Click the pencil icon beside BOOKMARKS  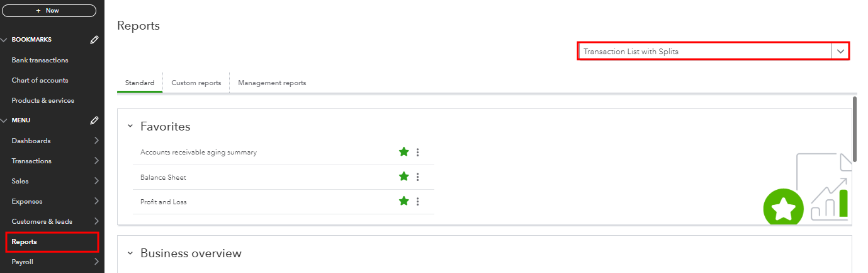pyautogui.click(x=94, y=40)
